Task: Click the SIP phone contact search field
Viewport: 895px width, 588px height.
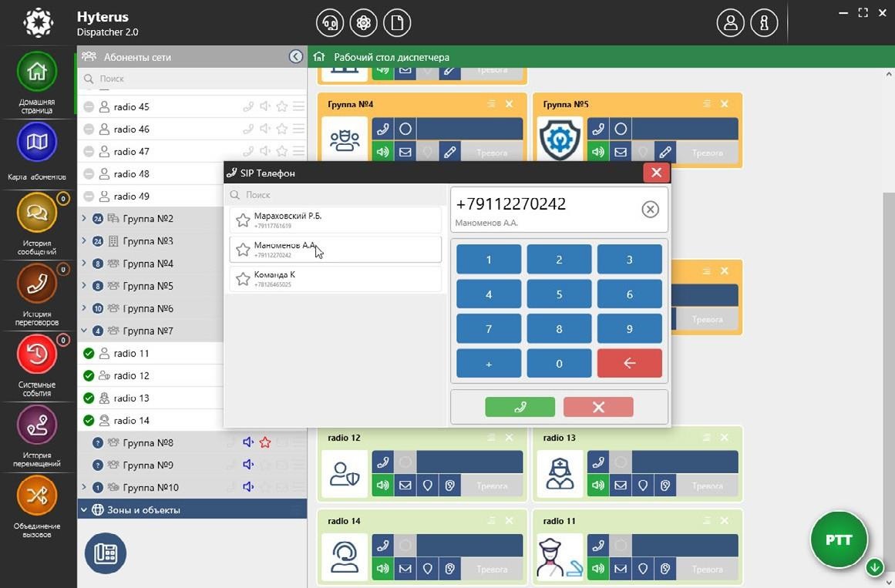Action: (335, 195)
